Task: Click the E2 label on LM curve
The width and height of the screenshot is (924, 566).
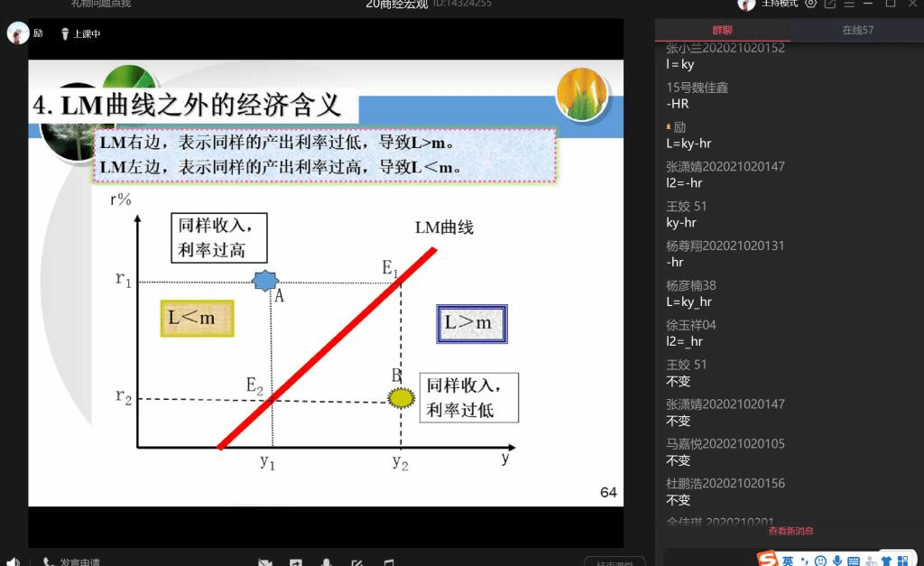Action: pyautogui.click(x=254, y=386)
